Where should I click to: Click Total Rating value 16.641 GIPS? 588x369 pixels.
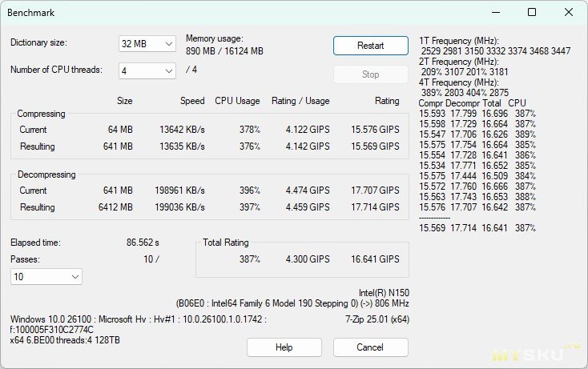375,259
